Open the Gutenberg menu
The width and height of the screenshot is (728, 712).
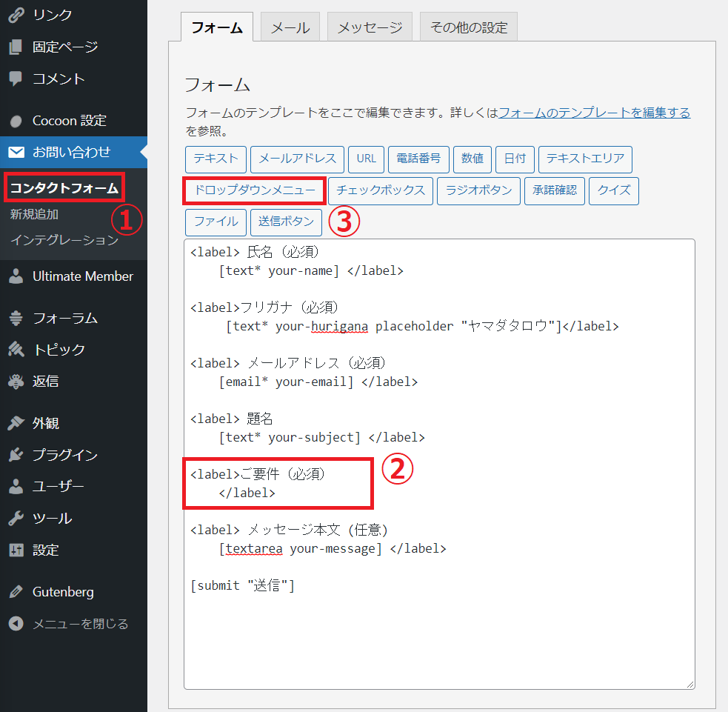(73, 592)
